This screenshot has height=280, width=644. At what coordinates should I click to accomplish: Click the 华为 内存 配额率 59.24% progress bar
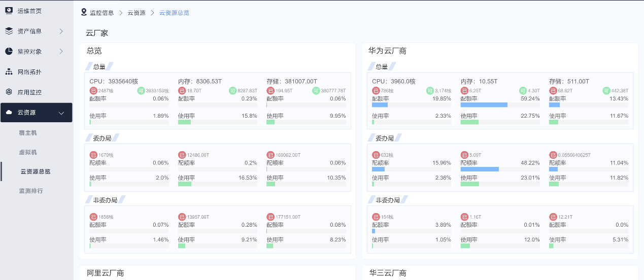(x=500, y=104)
